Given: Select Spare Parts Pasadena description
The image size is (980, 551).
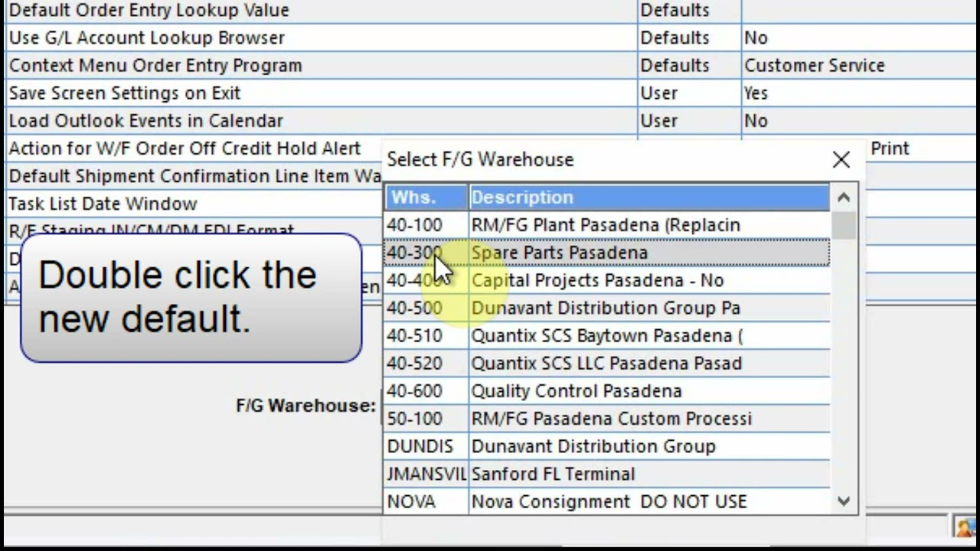Looking at the screenshot, I should click(x=559, y=253).
